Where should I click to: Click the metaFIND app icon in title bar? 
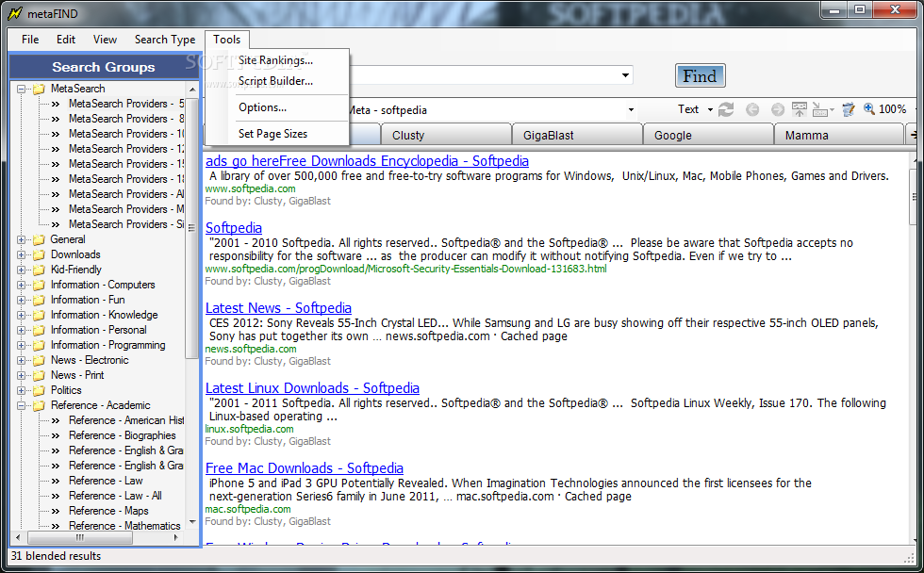pos(15,13)
